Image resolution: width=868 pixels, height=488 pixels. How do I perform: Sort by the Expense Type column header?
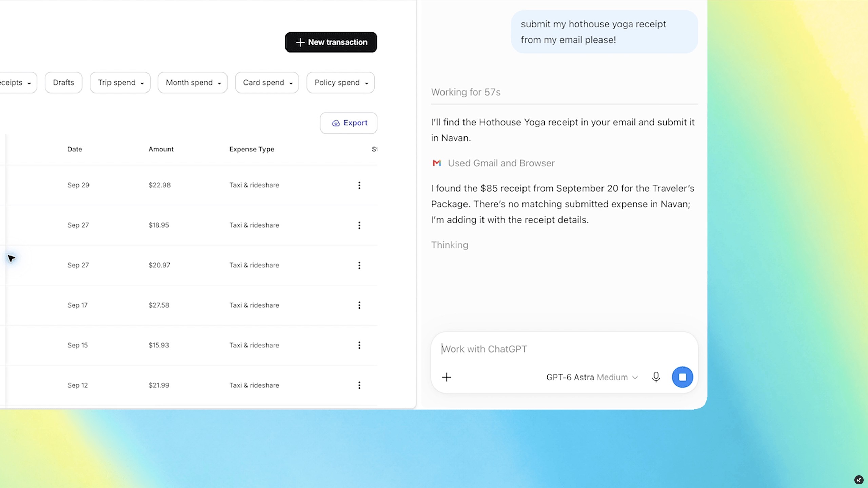[x=252, y=149]
